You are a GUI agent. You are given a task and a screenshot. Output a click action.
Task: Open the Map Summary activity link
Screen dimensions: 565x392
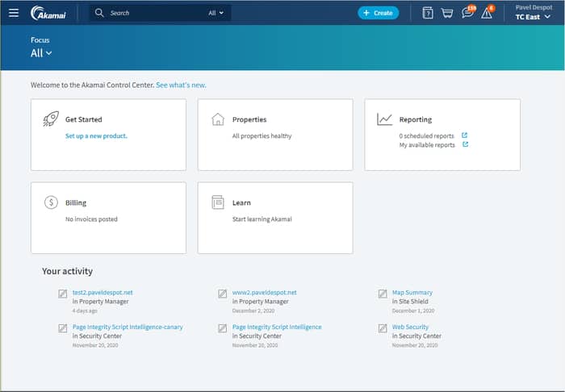[412, 293]
